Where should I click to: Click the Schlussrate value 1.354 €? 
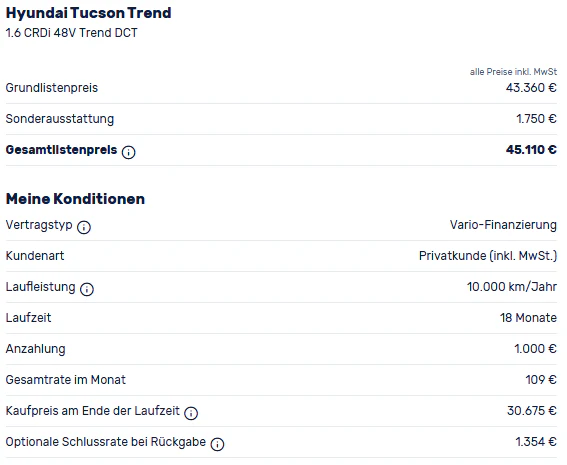click(x=536, y=442)
